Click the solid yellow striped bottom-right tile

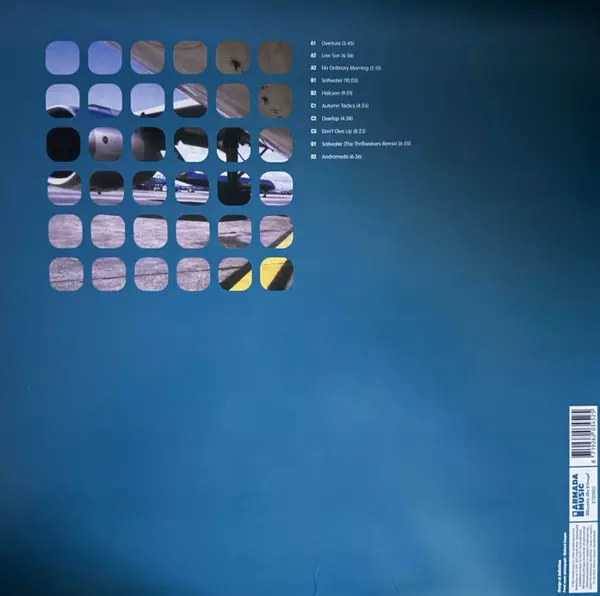point(276,273)
